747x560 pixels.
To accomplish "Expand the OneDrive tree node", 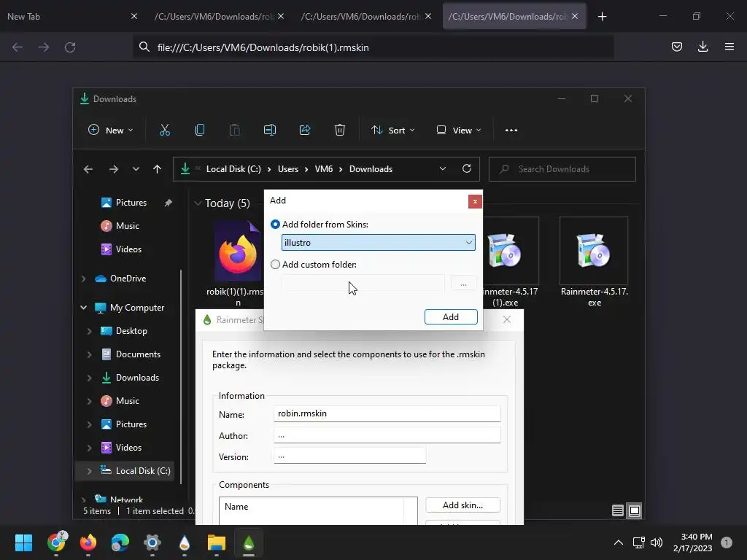I will pyautogui.click(x=84, y=279).
